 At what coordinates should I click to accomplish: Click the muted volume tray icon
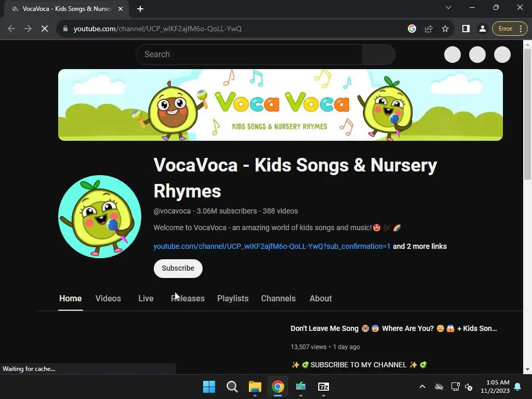(469, 387)
